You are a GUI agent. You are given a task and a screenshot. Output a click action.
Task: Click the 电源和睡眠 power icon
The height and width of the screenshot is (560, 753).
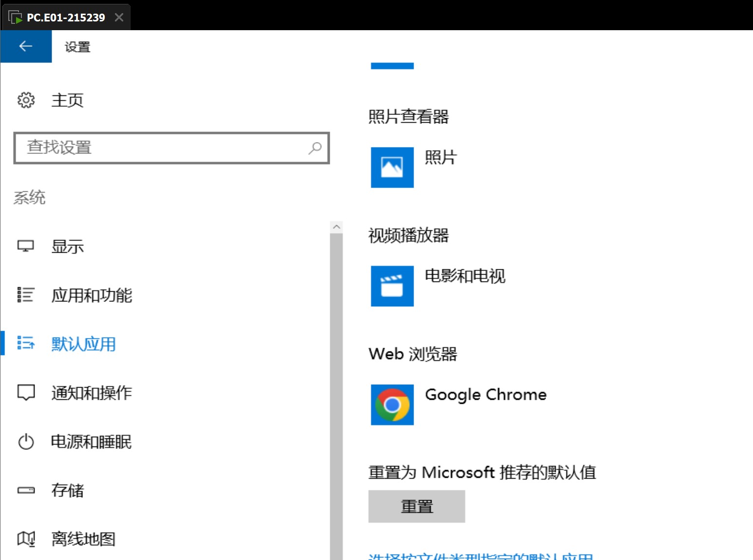tap(26, 442)
